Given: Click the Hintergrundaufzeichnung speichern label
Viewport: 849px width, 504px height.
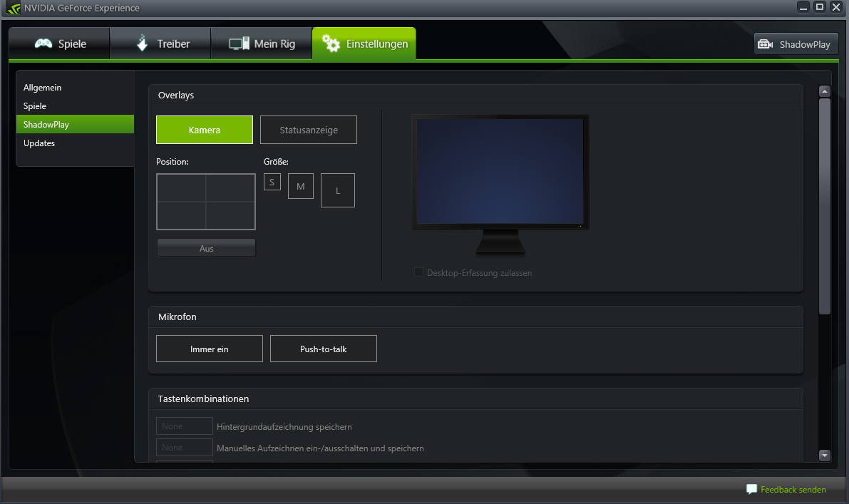Looking at the screenshot, I should click(x=284, y=427).
